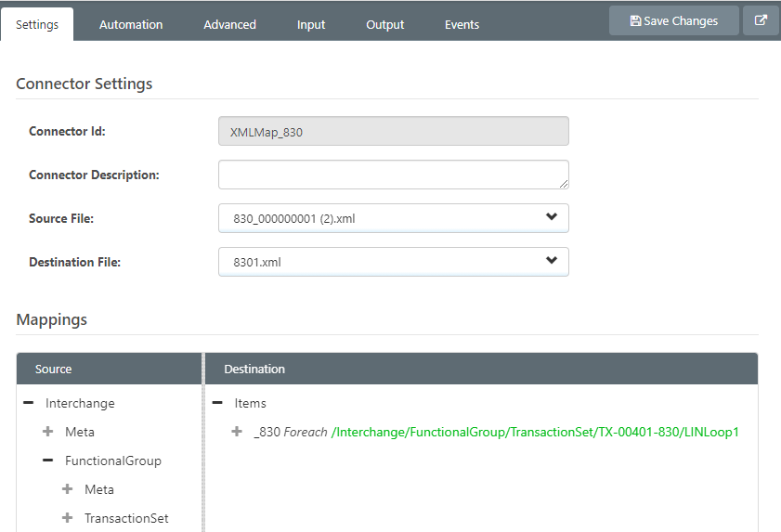Click the Connector Description text field

point(394,175)
